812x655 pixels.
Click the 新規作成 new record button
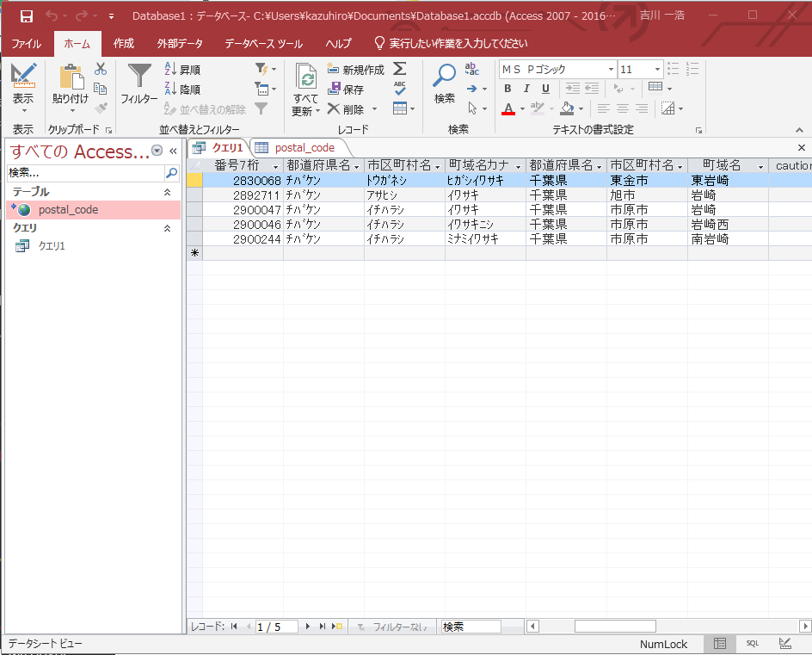[x=355, y=70]
